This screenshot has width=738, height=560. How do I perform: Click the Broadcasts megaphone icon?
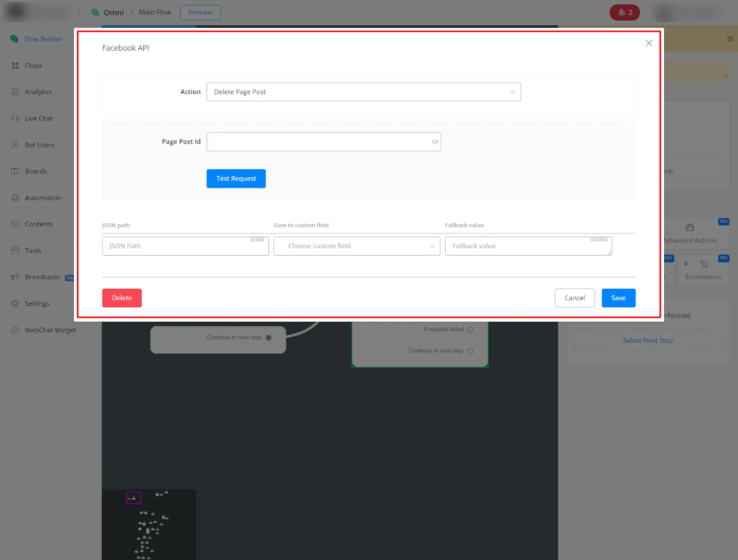click(x=15, y=277)
